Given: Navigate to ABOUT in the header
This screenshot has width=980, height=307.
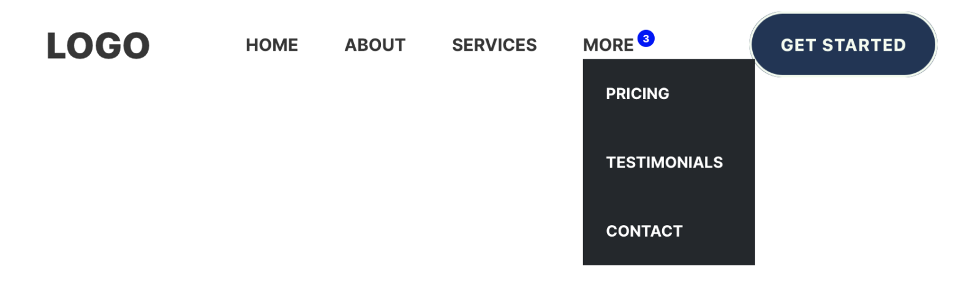Looking at the screenshot, I should 375,45.
